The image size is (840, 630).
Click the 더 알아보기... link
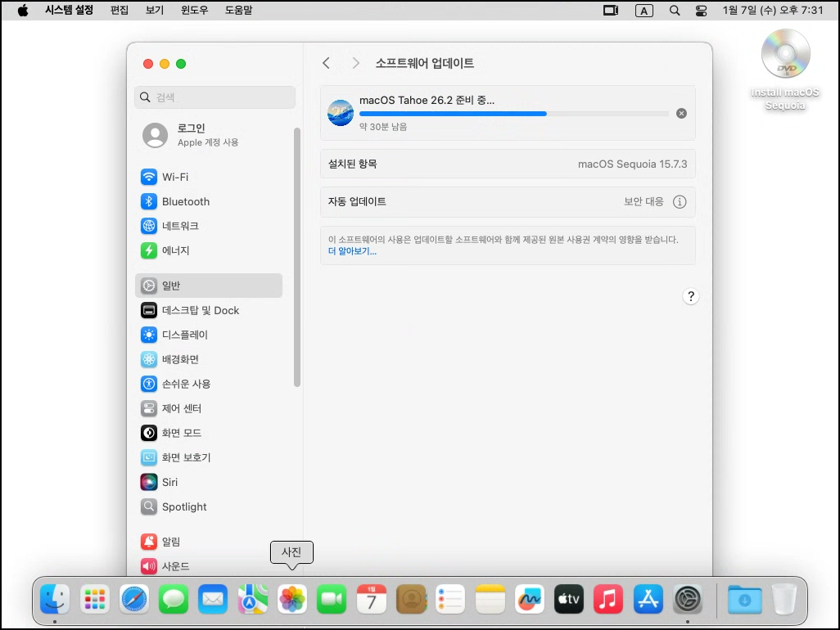tap(353, 251)
